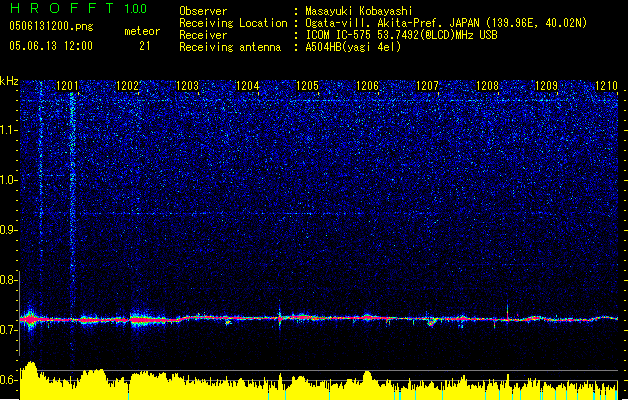This screenshot has width=629, height=400.
Task: Click the 0.8 frequency axis label
Action: point(9,280)
